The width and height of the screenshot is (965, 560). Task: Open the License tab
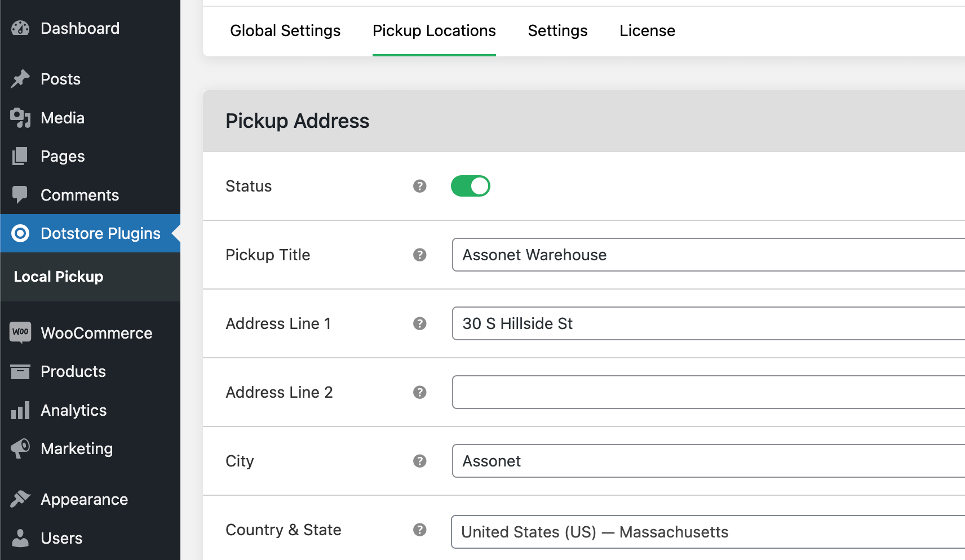click(647, 31)
